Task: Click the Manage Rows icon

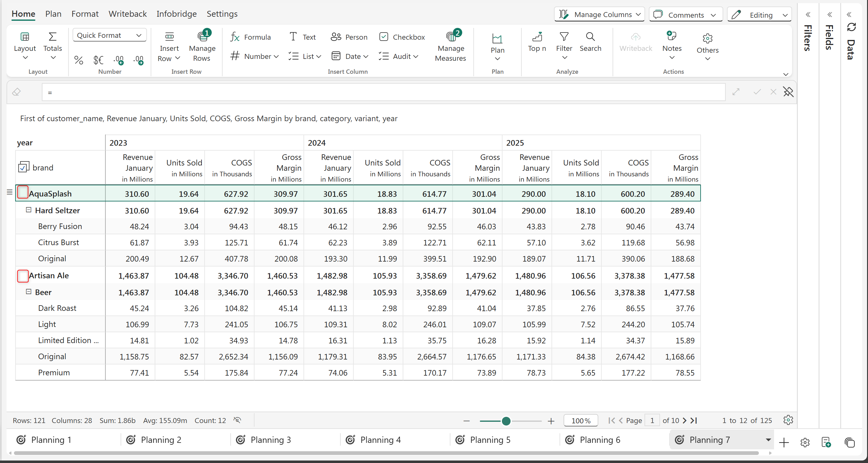Action: (x=202, y=37)
